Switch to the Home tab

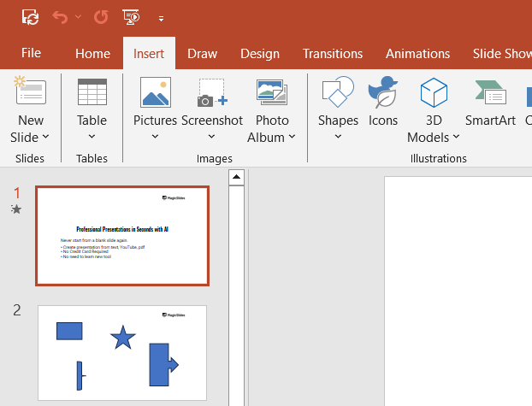click(x=92, y=54)
